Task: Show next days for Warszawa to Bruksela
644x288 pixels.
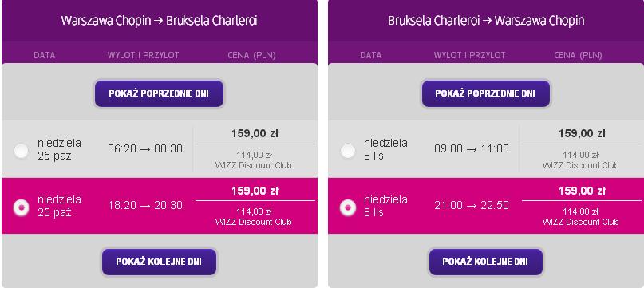Action: tap(159, 262)
